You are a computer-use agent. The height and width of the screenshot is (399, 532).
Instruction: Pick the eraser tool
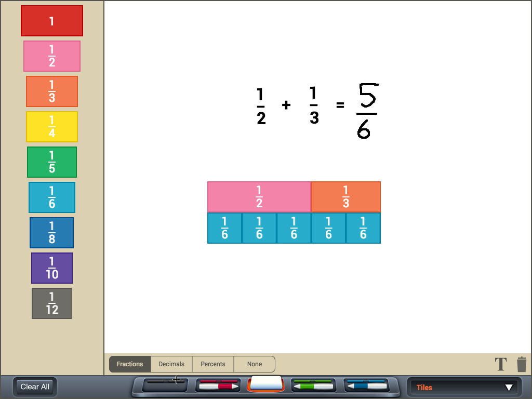click(266, 384)
